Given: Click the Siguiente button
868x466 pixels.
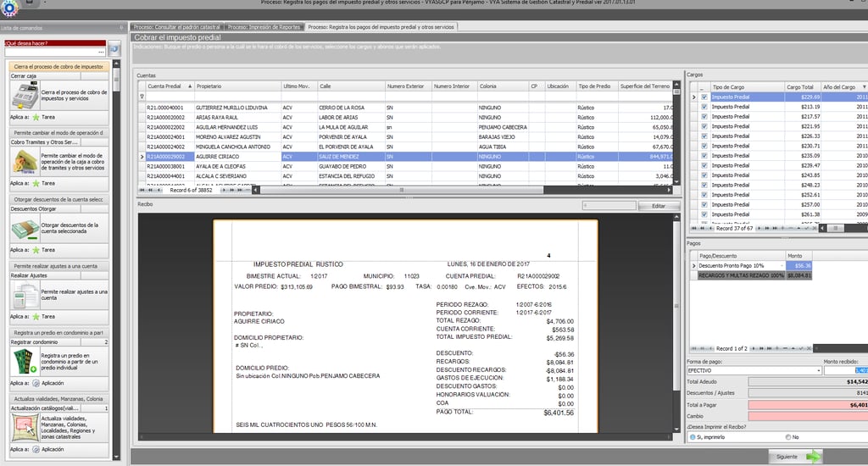Looking at the screenshot, I should [x=798, y=457].
